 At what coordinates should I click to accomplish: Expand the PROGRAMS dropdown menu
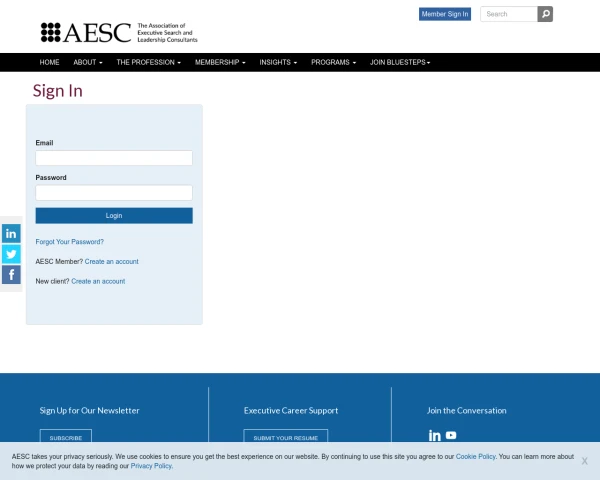333,62
